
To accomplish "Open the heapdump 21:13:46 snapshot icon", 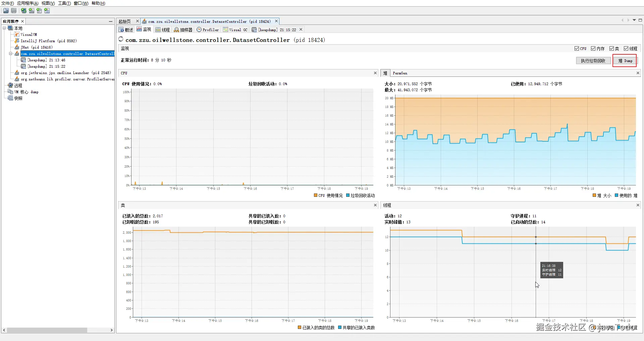I will coord(23,60).
